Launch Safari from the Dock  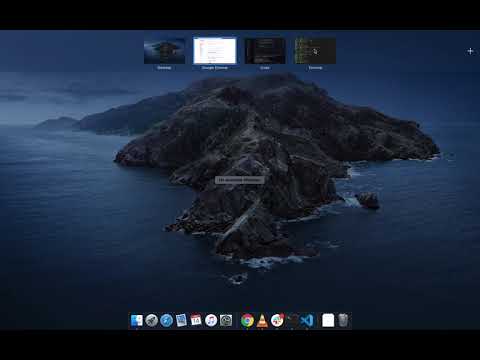point(166,320)
